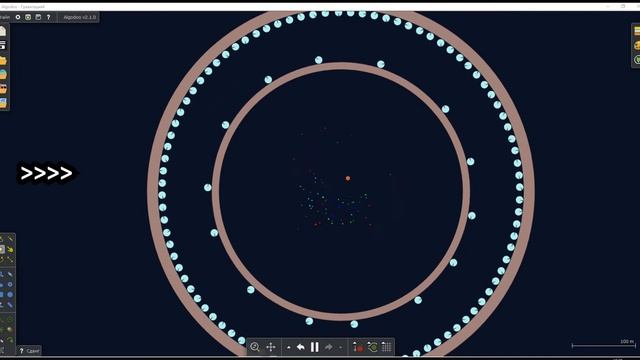Click the 'Сдвиг' tool help button
This screenshot has height=360, width=640.
click(29, 351)
